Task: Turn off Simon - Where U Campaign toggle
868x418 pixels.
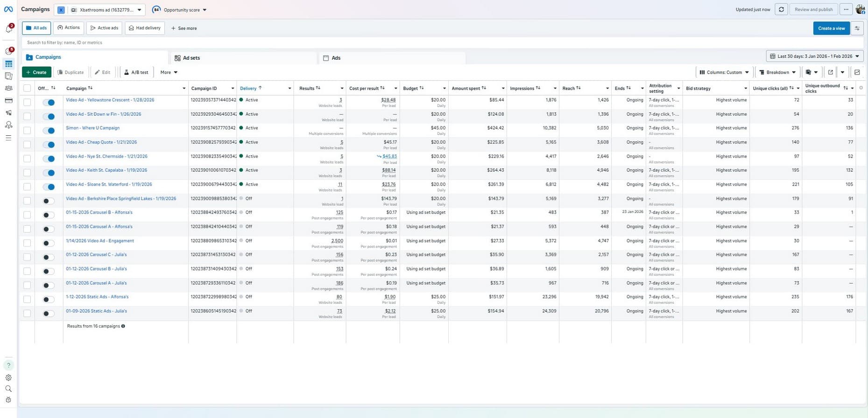Action: point(49,131)
